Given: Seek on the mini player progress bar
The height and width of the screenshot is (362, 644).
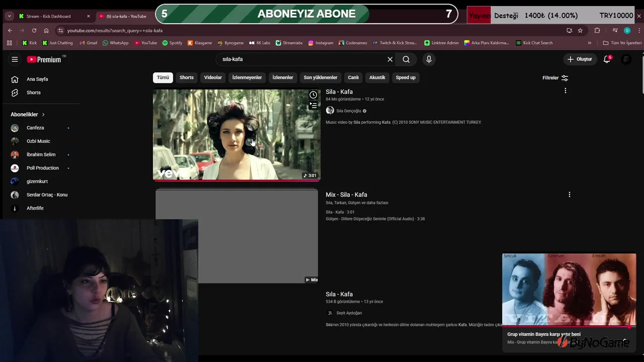Looking at the screenshot, I should tap(569, 327).
